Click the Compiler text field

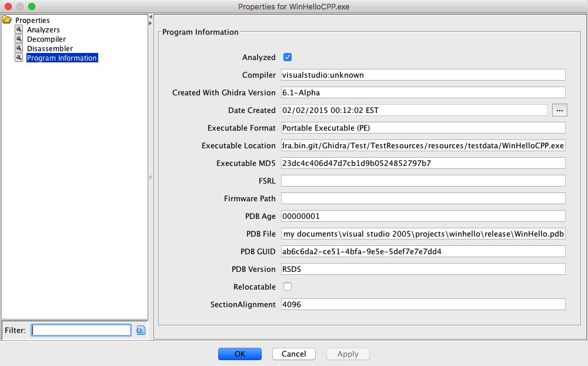pos(423,75)
